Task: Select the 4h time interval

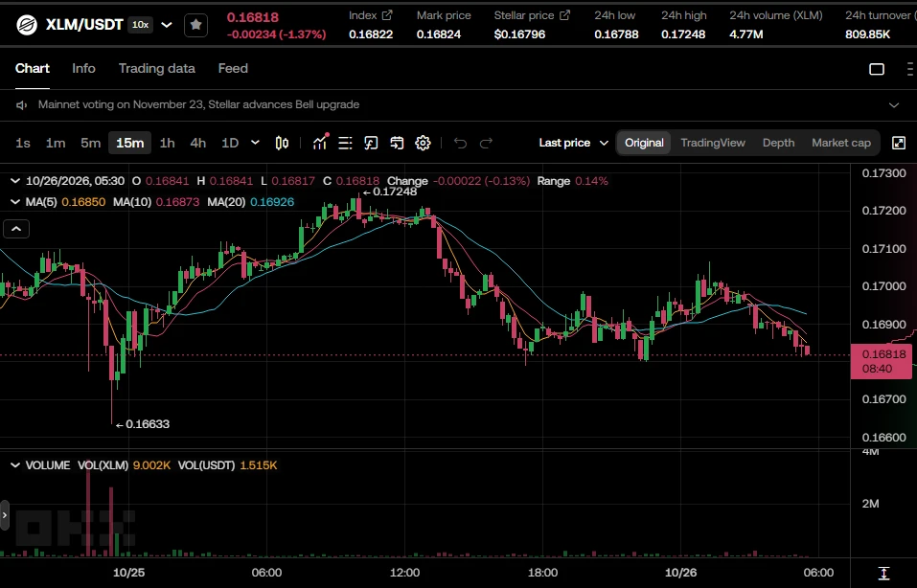Action: (x=198, y=144)
